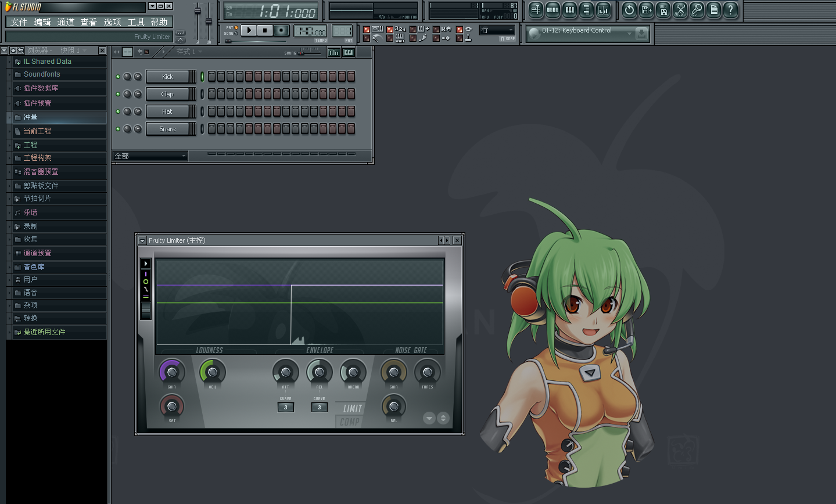836x504 pixels.
Task: Open the mixer view icon
Action: [603, 9]
